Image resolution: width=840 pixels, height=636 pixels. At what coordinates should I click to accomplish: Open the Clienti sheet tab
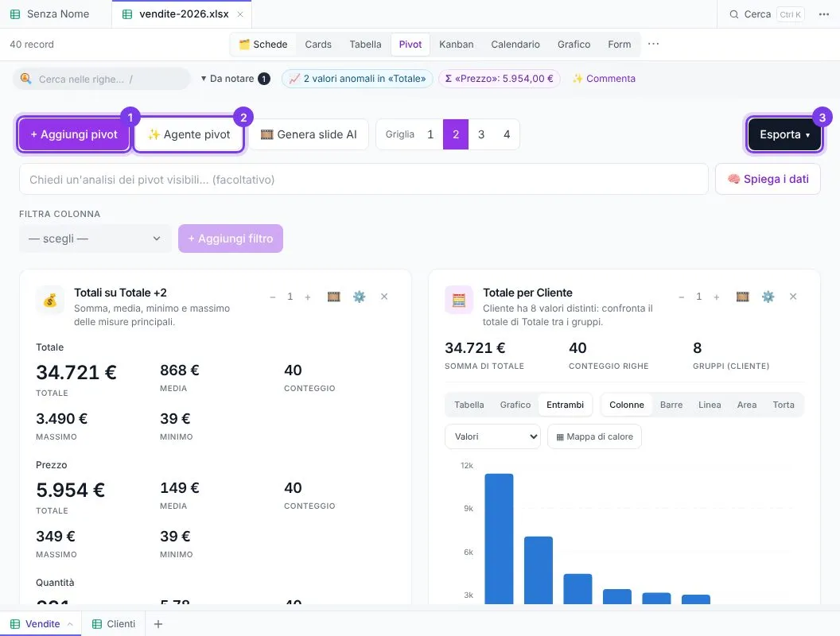114,624
